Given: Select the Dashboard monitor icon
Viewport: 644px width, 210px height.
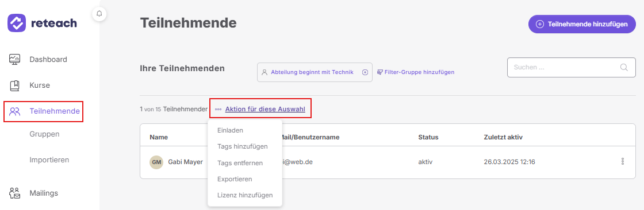Looking at the screenshot, I should click(x=15, y=60).
